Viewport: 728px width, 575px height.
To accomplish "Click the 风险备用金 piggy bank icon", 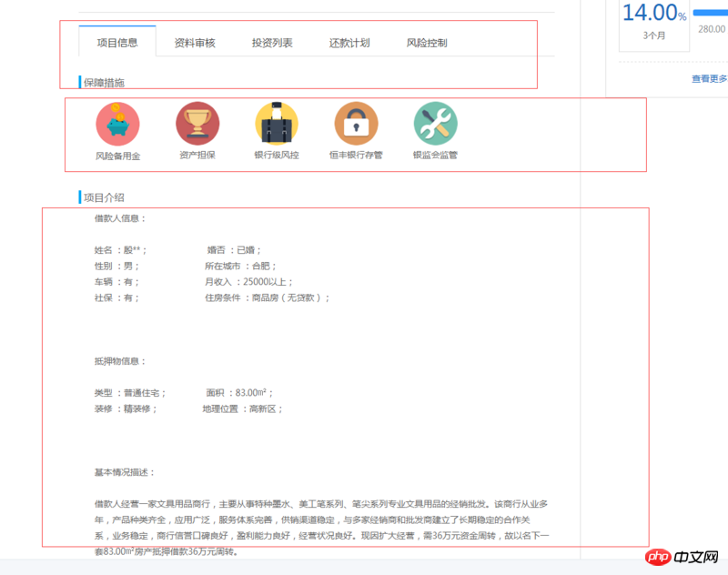I will [x=117, y=124].
